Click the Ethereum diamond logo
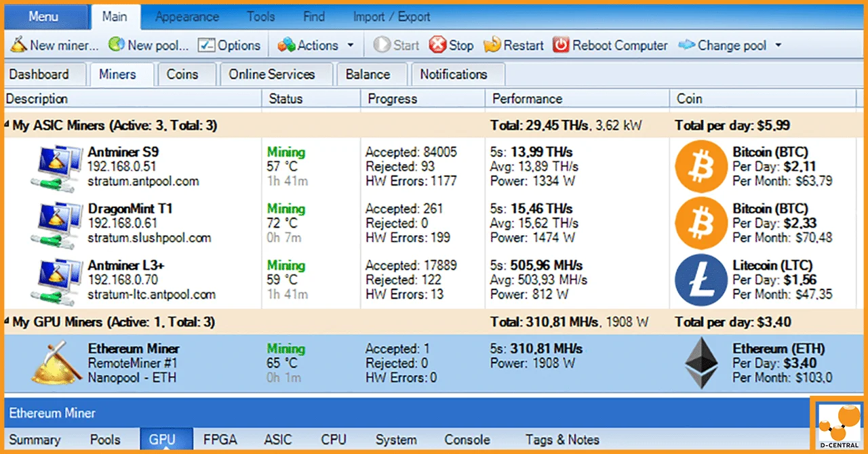The image size is (868, 454). pyautogui.click(x=701, y=363)
